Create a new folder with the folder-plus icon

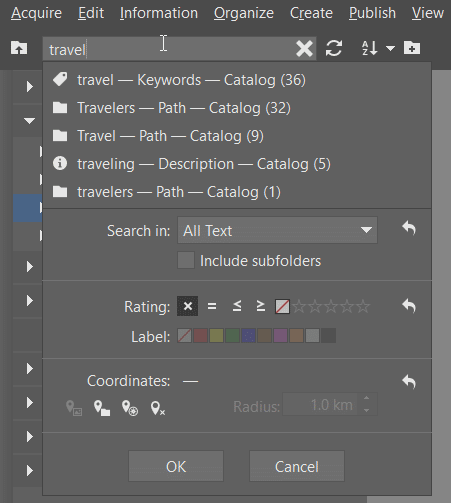point(412,48)
